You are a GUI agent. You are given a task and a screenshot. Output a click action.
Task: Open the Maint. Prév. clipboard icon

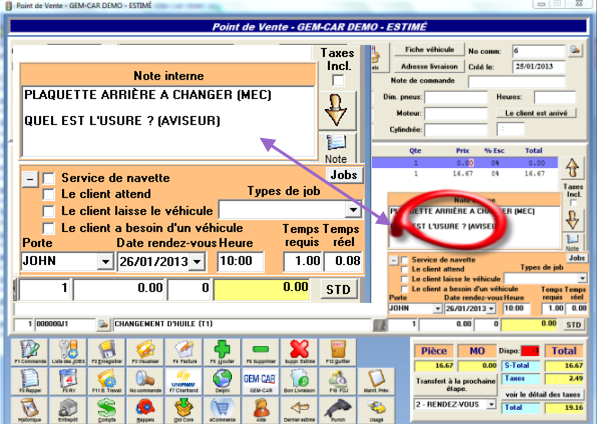[376, 381]
